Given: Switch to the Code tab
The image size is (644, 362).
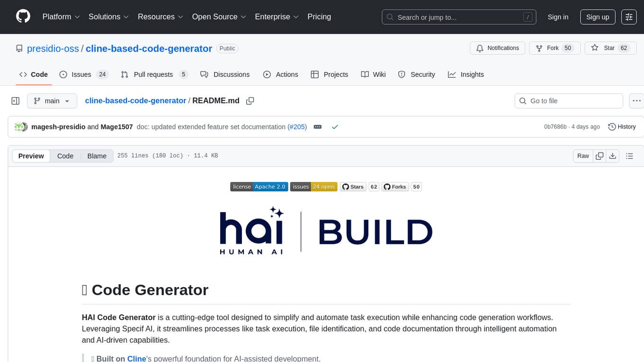Looking at the screenshot, I should 34,74.
